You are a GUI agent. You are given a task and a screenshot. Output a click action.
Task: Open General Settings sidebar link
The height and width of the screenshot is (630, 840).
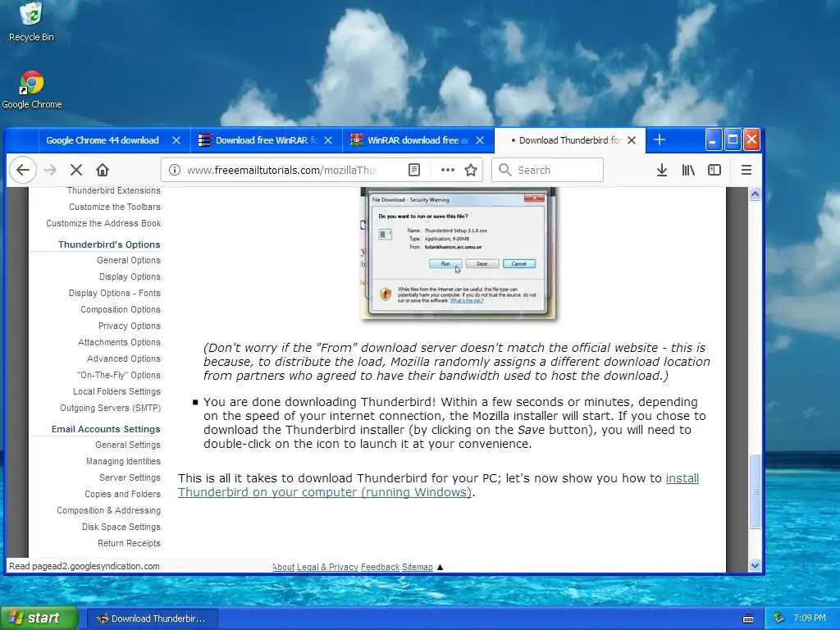[x=127, y=445]
